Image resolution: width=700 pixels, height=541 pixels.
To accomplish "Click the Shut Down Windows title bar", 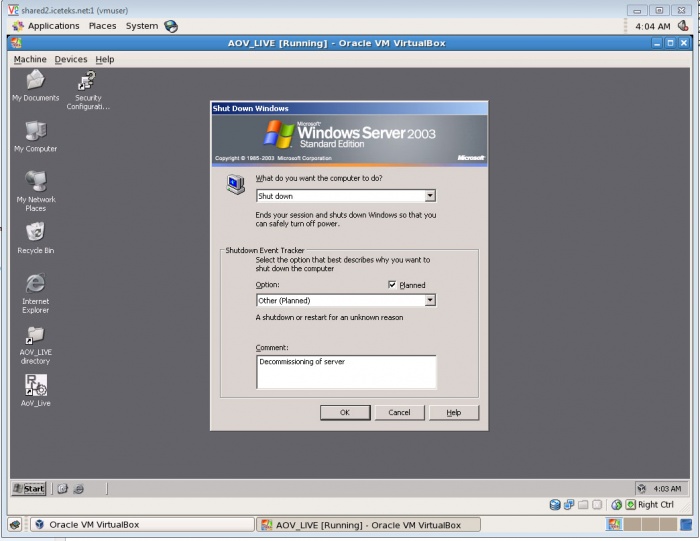I will (349, 108).
